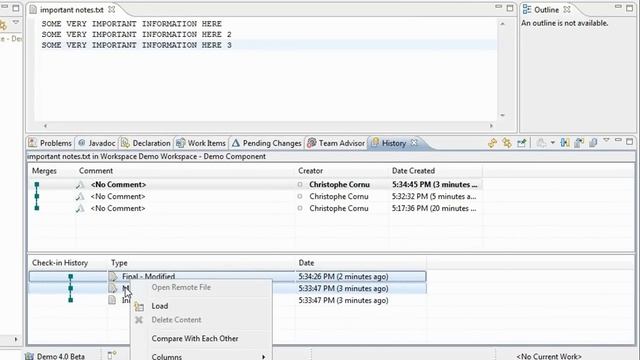Click the editor vertical scrollbar up arrow

pyautogui.click(x=502, y=24)
